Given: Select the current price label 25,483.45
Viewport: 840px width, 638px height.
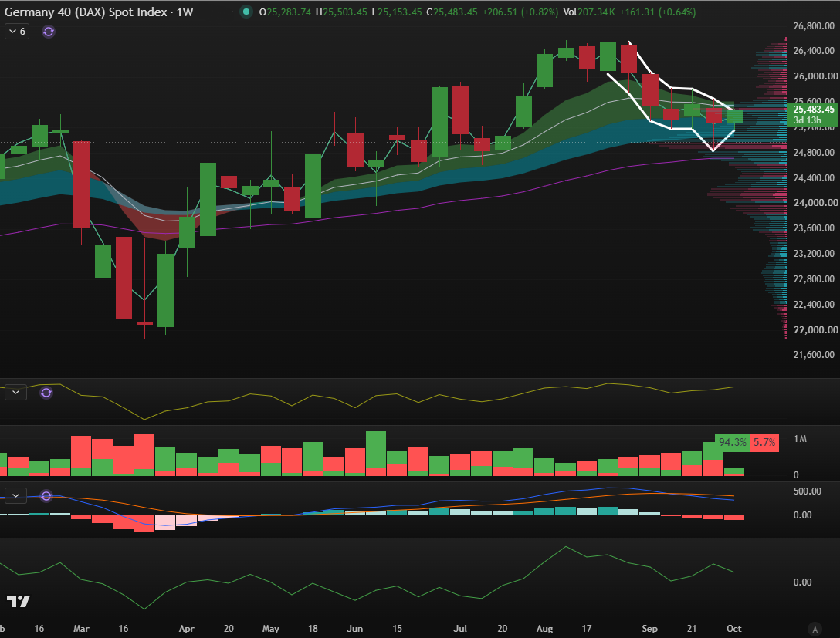Looking at the screenshot, I should tap(814, 110).
